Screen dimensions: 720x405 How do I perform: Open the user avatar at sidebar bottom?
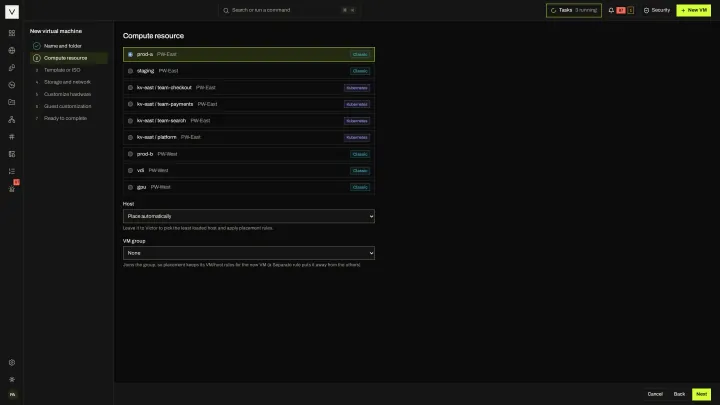click(x=12, y=394)
